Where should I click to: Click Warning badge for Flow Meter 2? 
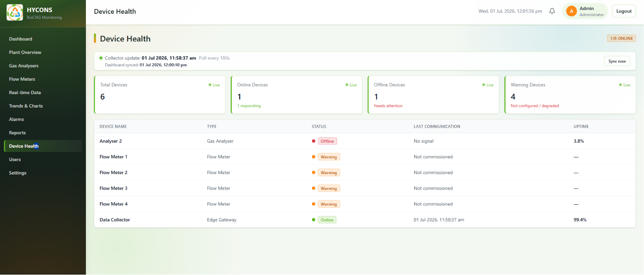[329, 172]
